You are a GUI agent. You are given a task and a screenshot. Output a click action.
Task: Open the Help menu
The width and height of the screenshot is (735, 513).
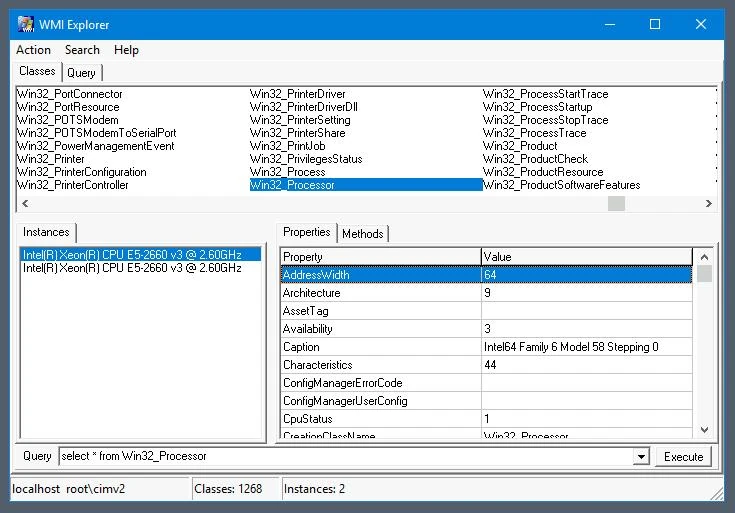coord(126,50)
